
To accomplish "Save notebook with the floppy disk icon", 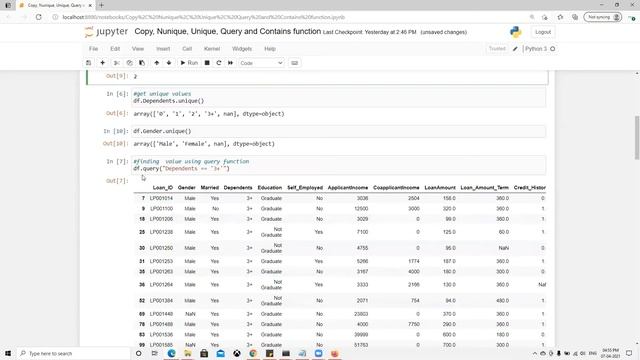I will (x=89, y=63).
